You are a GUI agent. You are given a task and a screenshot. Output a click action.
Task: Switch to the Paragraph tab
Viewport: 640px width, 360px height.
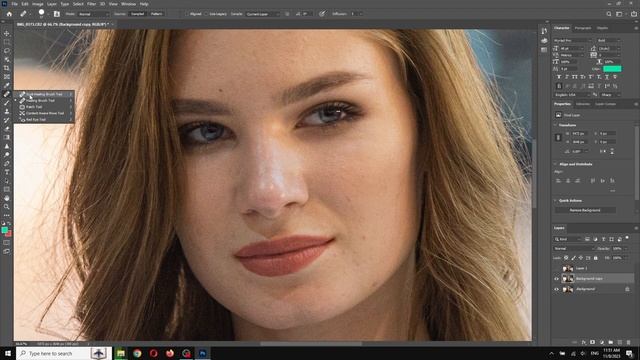[x=583, y=28]
